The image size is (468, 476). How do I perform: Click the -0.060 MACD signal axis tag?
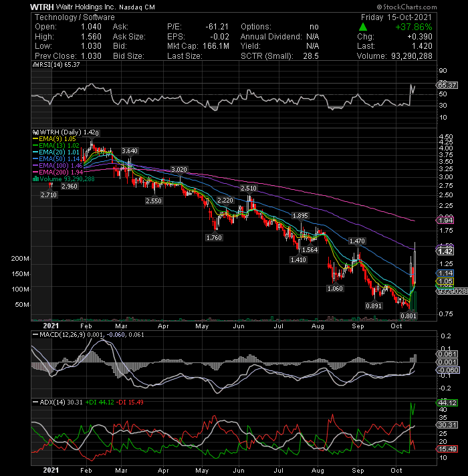click(x=448, y=370)
